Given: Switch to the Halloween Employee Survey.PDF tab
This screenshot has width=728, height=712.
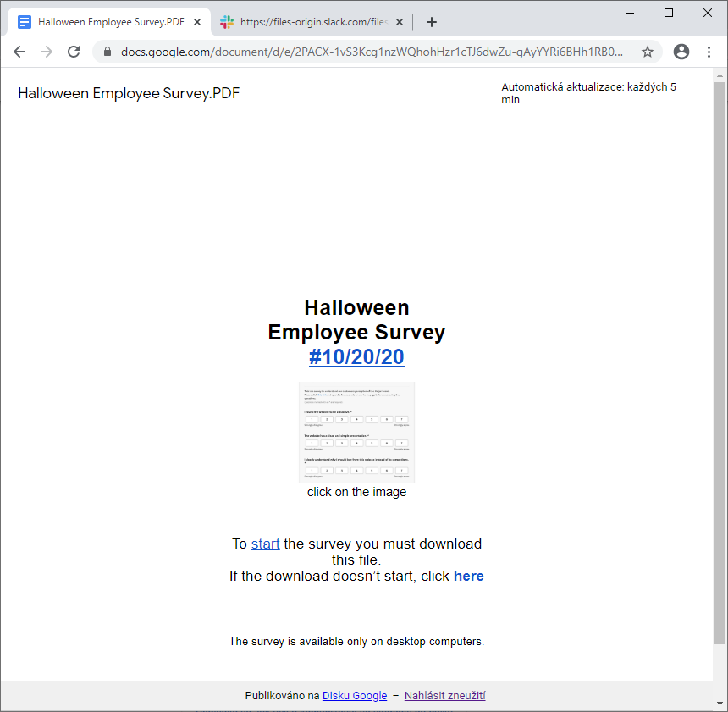Looking at the screenshot, I should coord(110,22).
